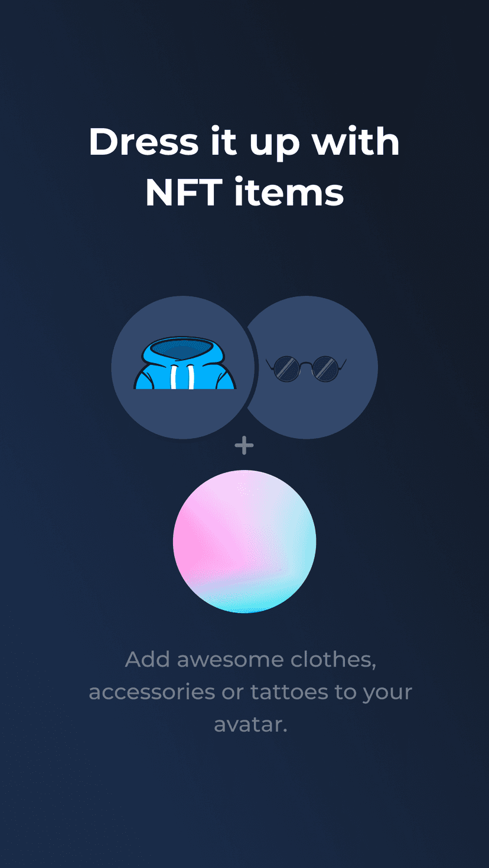Click the white drawstrings on the hoodie
The height and width of the screenshot is (868, 489).
182,376
